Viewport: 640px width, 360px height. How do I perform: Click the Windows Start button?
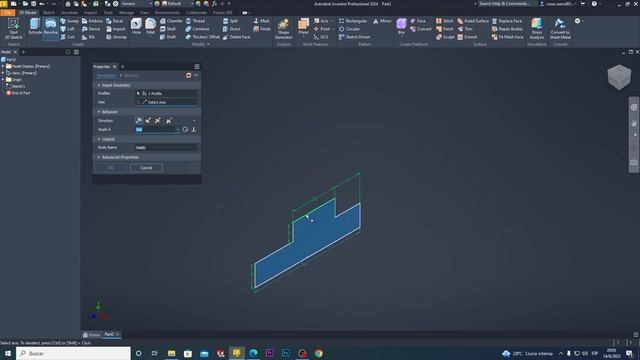pos(8,353)
